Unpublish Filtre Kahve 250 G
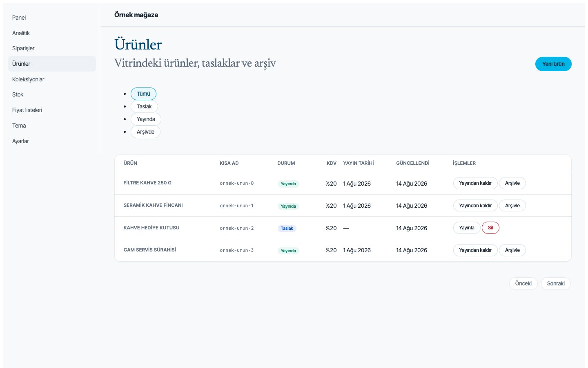Image resolution: width=588 pixels, height=368 pixels. (x=475, y=183)
